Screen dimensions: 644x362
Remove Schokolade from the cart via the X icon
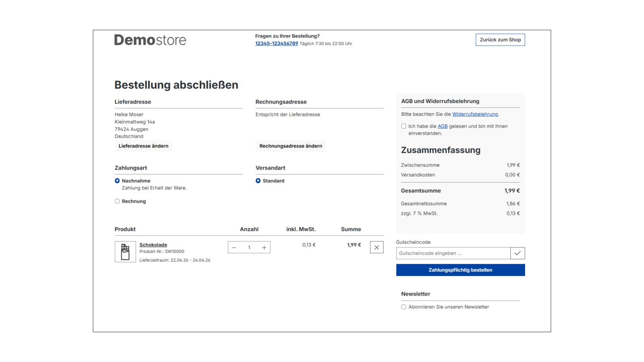[x=377, y=247]
